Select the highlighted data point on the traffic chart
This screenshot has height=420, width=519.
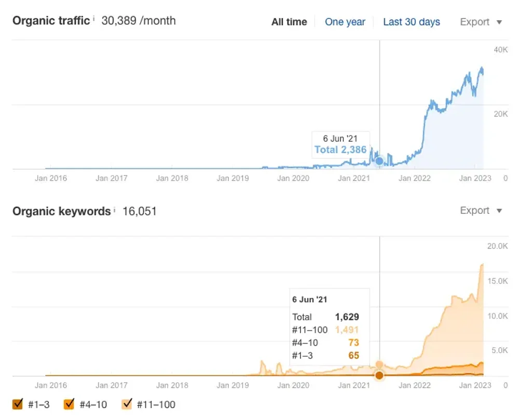pos(379,161)
